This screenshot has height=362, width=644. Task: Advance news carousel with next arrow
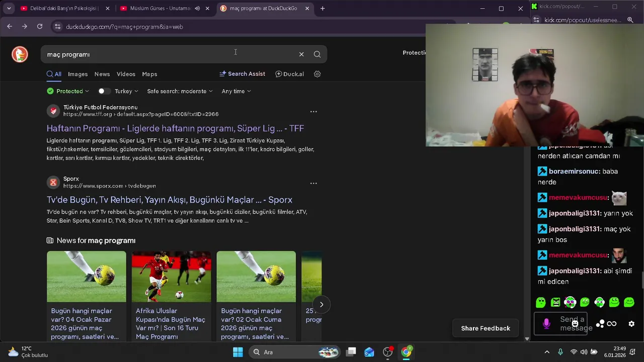pos(321,304)
